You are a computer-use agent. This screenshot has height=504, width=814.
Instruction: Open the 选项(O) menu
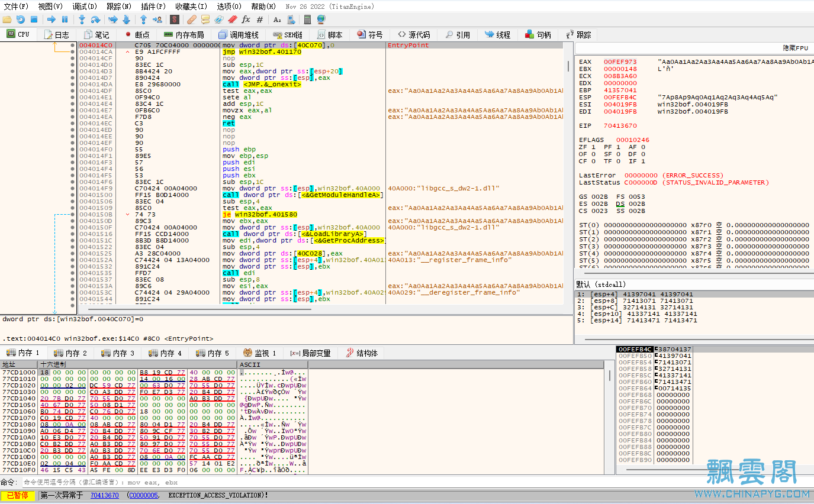[229, 7]
